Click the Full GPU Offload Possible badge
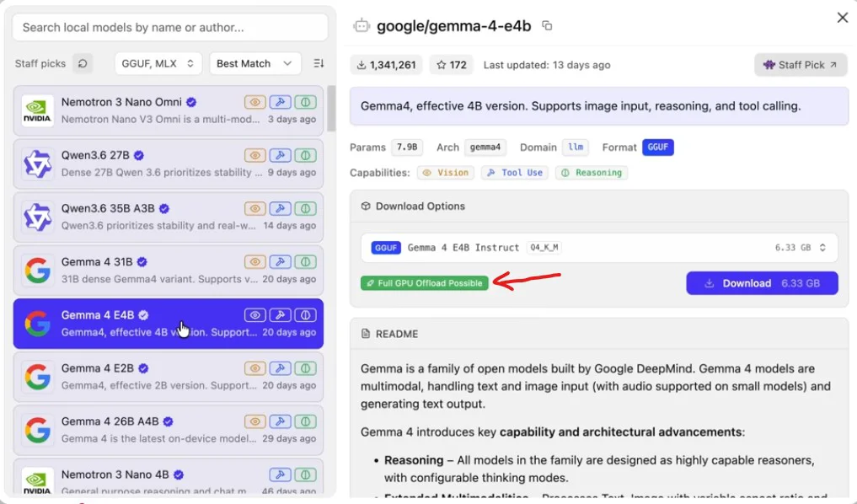This screenshot has height=504, width=857. coord(424,283)
